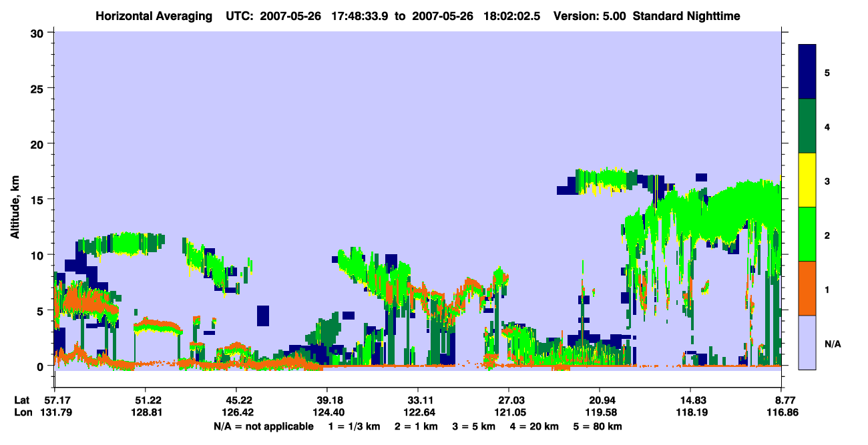Click the 5 altitude tick label
Image resolution: width=868 pixels, height=445 pixels.
point(41,310)
